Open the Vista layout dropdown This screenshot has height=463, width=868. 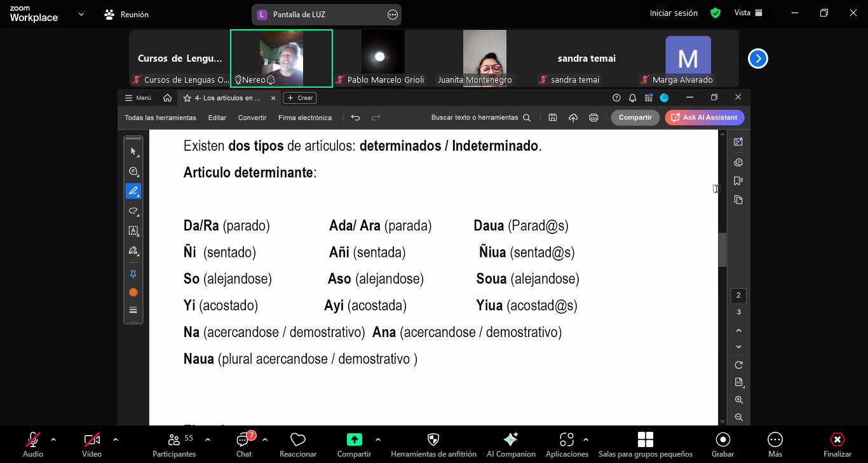(748, 13)
